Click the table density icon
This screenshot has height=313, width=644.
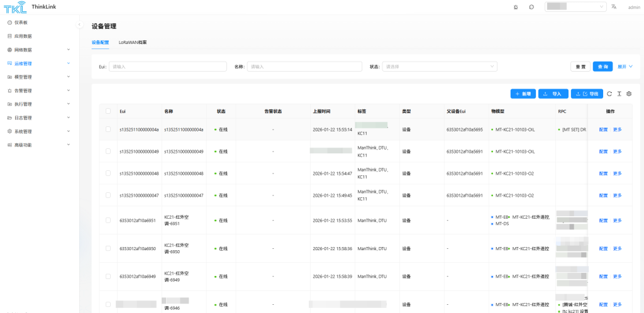coord(619,94)
